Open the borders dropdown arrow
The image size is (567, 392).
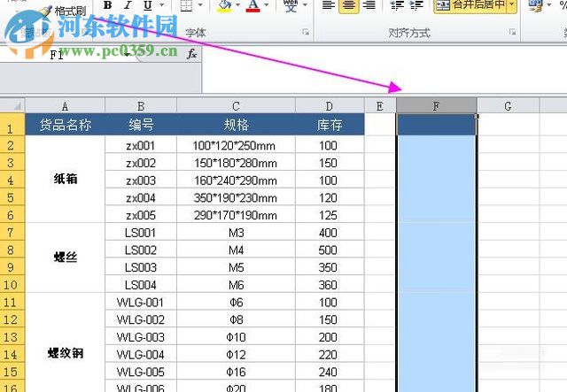click(200, 5)
